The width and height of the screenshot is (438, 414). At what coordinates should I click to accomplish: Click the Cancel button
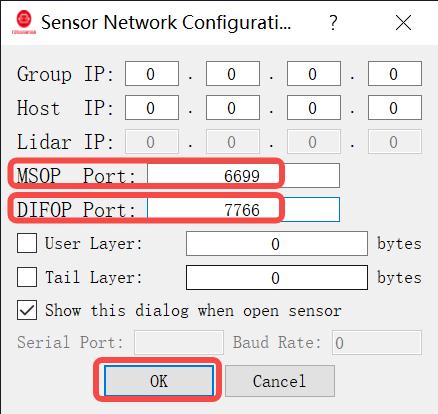pos(280,381)
